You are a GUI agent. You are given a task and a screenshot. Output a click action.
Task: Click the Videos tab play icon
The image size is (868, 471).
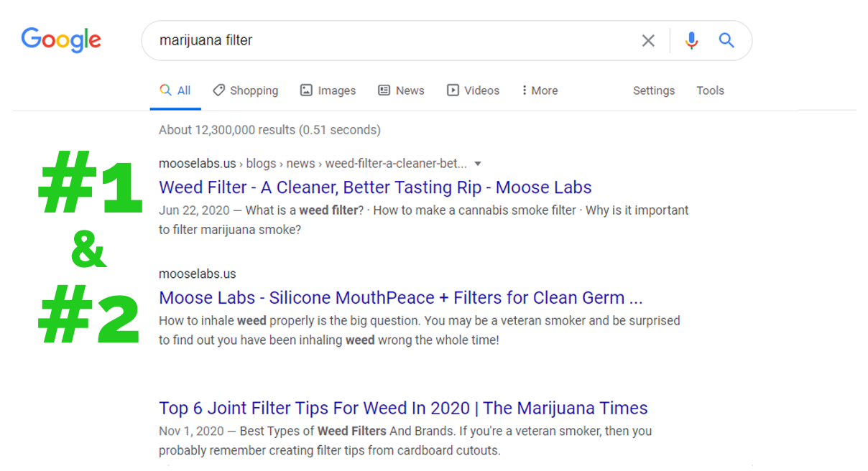point(453,90)
